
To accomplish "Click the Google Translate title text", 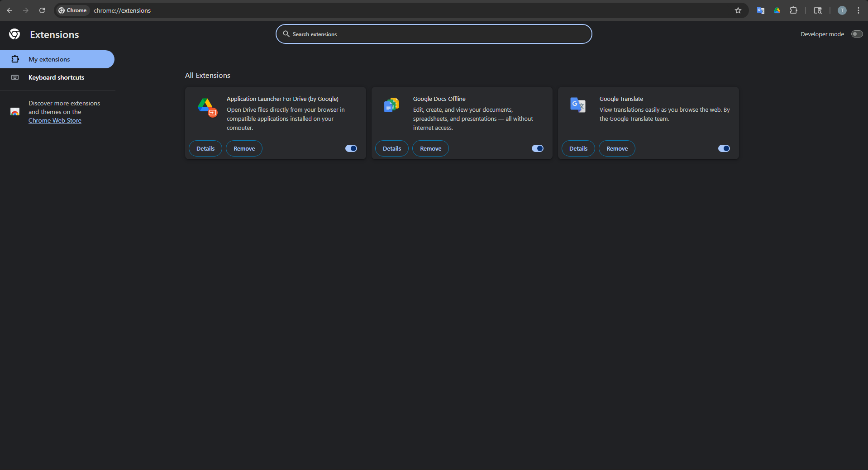I will [621, 99].
